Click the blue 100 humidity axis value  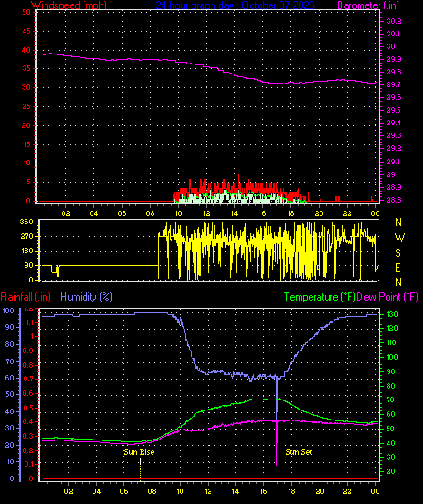[x=8, y=311]
